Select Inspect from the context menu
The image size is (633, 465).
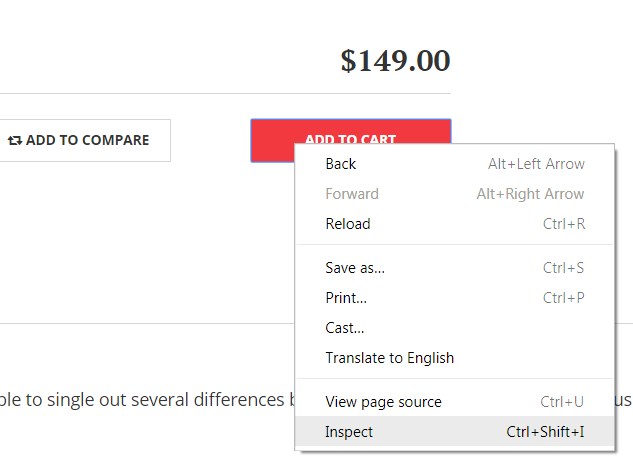455,431
